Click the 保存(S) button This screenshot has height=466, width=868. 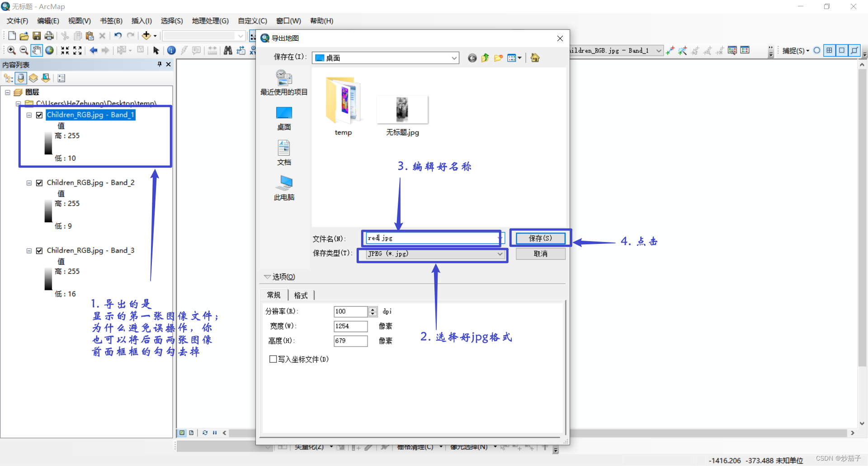tap(540, 238)
